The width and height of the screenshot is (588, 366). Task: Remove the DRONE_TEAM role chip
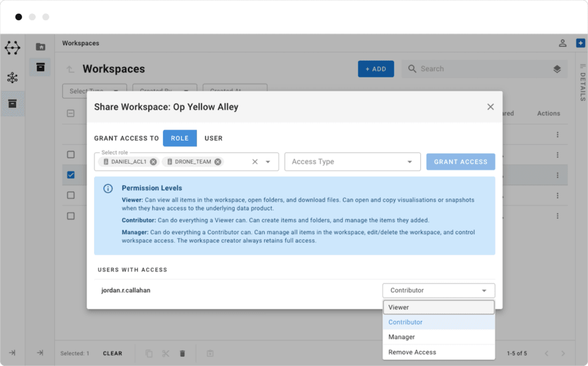click(x=218, y=162)
